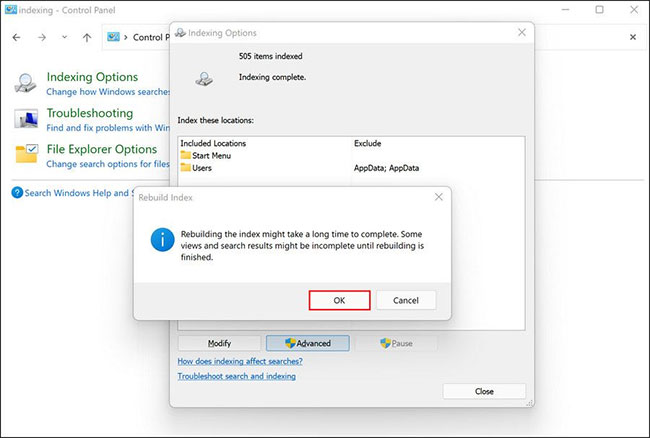Click the Search Windows Help question icon
This screenshot has height=438, width=650.
[x=17, y=193]
